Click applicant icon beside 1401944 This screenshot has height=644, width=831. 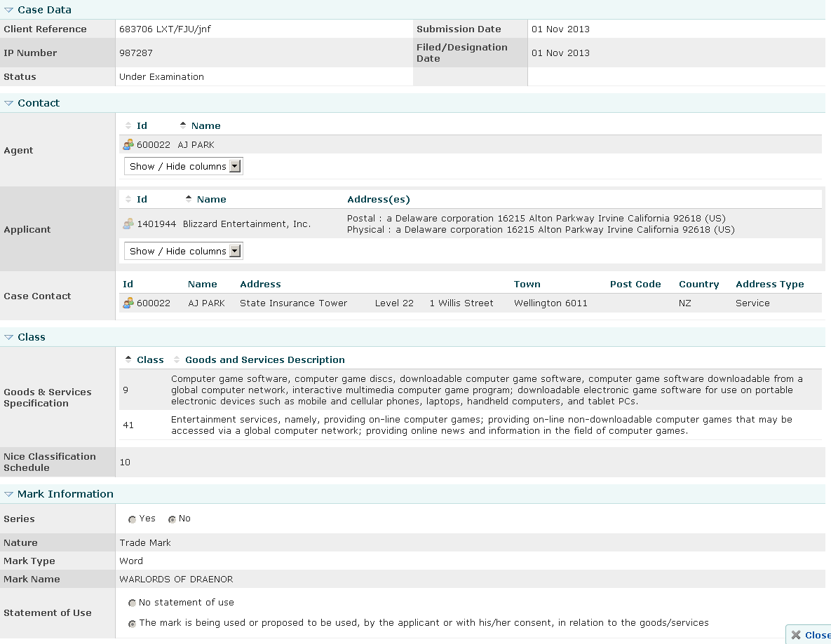[128, 224]
